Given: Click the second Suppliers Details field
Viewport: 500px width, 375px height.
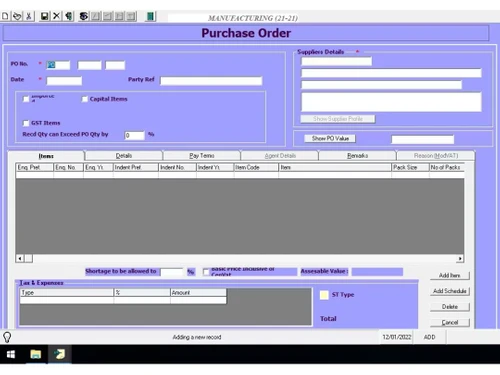Looking at the screenshot, I should click(x=391, y=73).
